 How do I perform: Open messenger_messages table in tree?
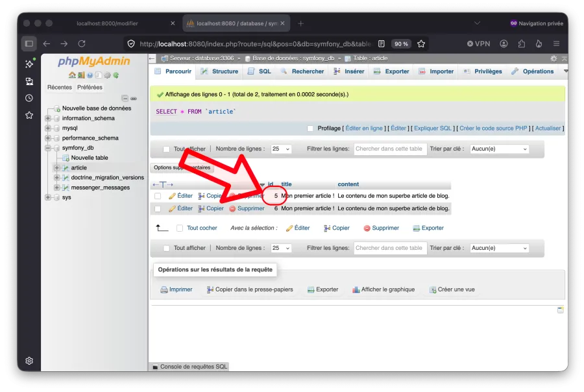pos(101,188)
